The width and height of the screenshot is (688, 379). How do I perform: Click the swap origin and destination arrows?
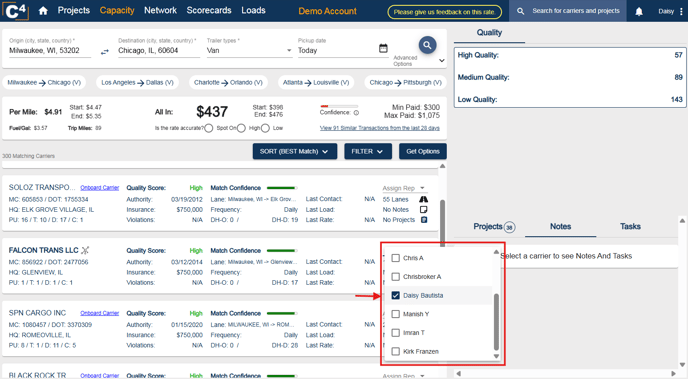tap(104, 52)
